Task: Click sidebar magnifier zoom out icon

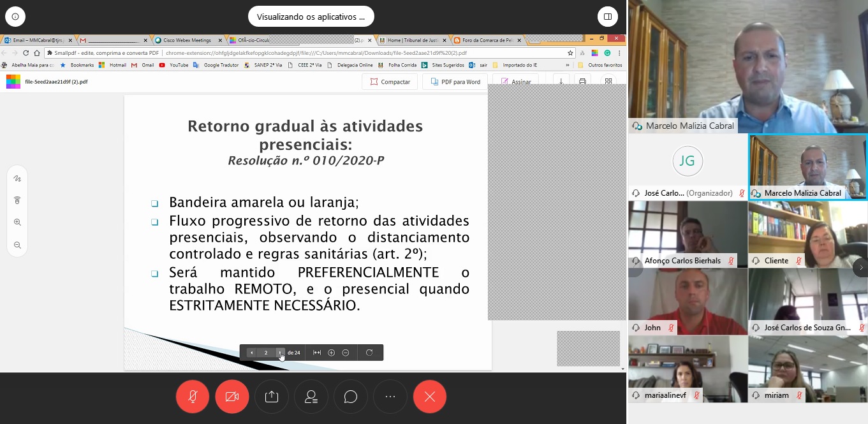Action: click(x=17, y=245)
